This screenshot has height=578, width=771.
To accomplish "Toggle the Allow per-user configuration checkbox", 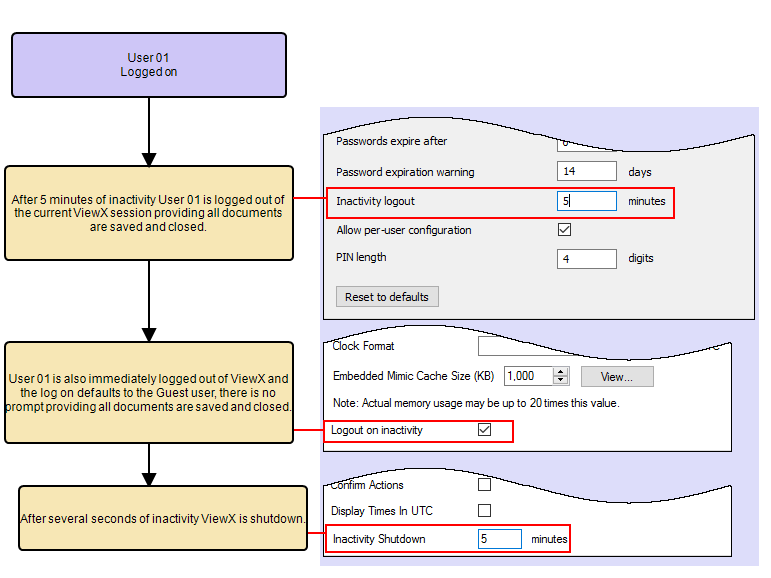I will (564, 230).
